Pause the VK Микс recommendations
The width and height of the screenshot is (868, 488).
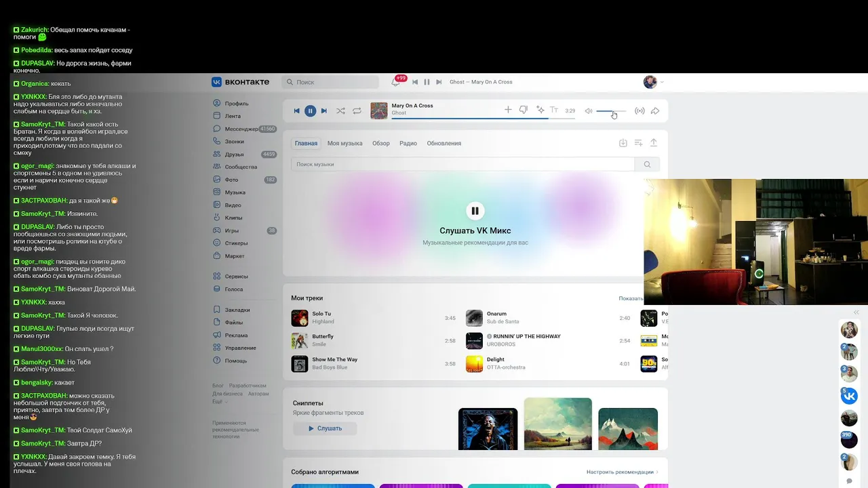(475, 211)
